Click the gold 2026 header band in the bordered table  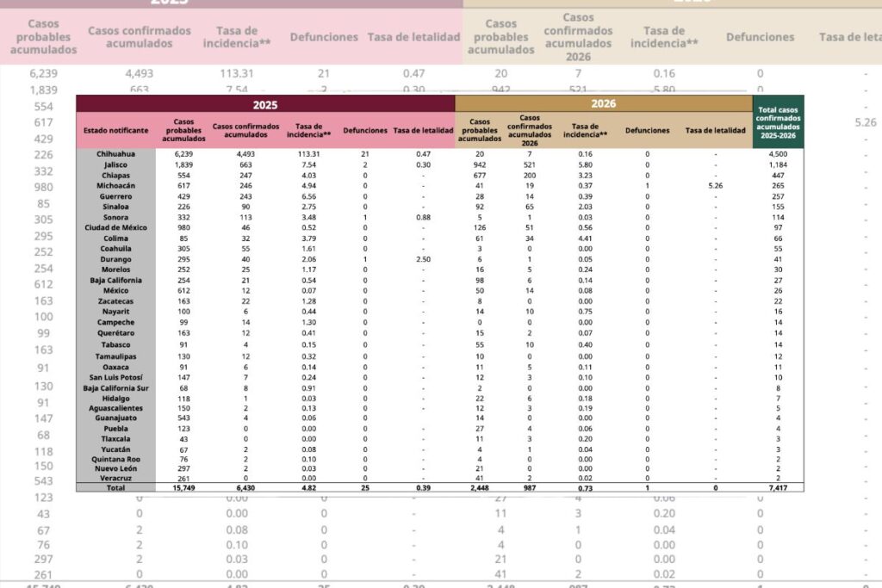click(x=603, y=103)
